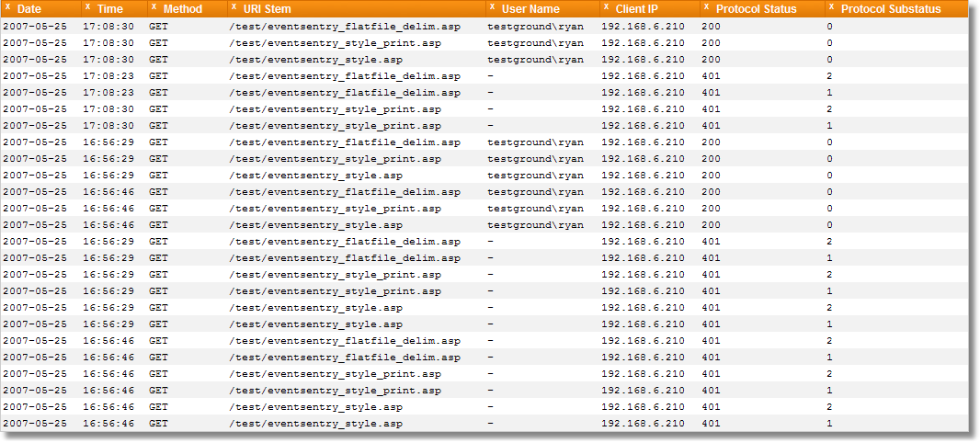Screen dimensions: 980x443
Task: Click status 401 in 16:56:46 eventsentry_style.asp substatus 2 row
Action: click(x=712, y=407)
